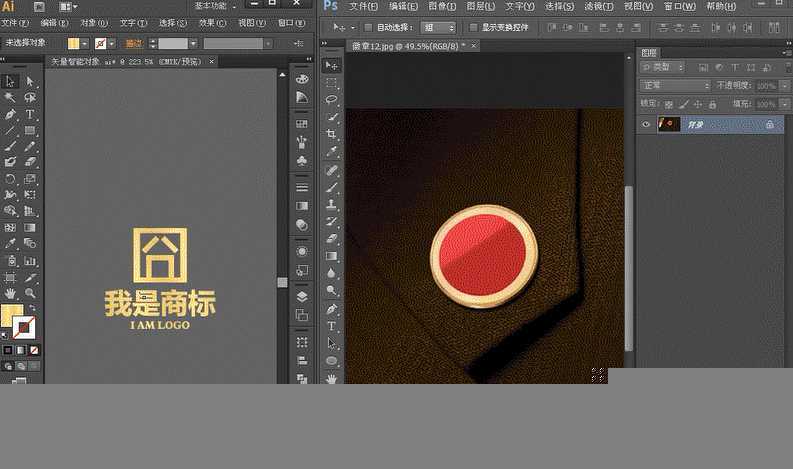Image resolution: width=793 pixels, height=469 pixels.
Task: Open Illustrator Color panel palette icon
Action: [x=302, y=79]
